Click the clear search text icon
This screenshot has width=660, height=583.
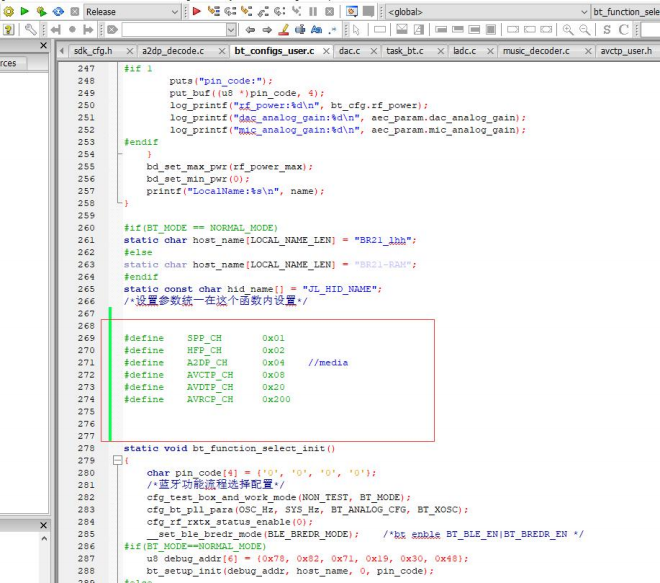112,29
